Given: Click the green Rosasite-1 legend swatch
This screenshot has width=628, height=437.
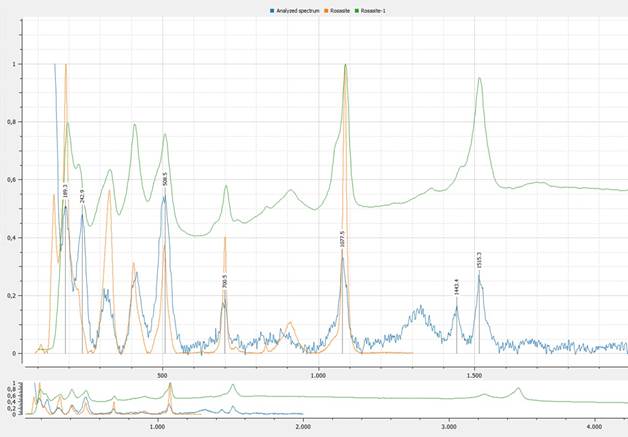Looking at the screenshot, I should tap(357, 11).
